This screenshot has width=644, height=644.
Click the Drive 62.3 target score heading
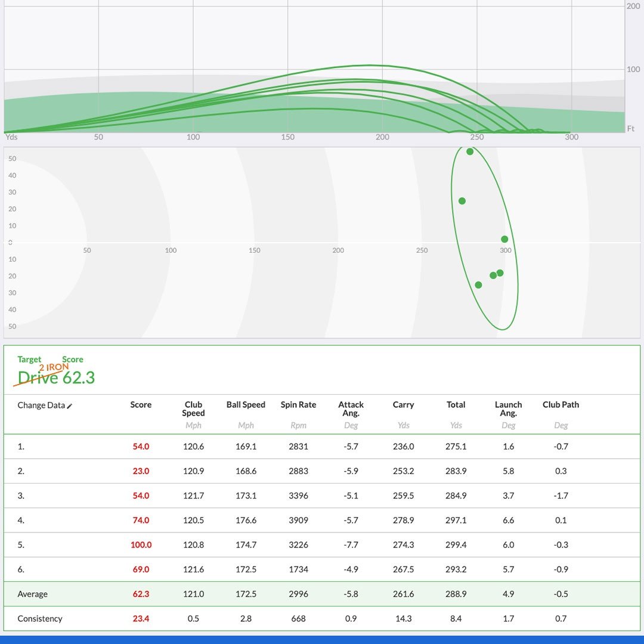point(56,377)
